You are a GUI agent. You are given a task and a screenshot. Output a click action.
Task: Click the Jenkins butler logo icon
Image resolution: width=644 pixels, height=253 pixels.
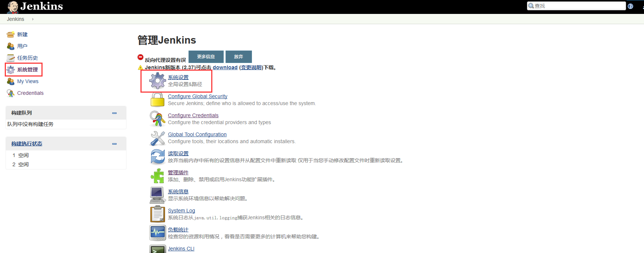pos(12,7)
